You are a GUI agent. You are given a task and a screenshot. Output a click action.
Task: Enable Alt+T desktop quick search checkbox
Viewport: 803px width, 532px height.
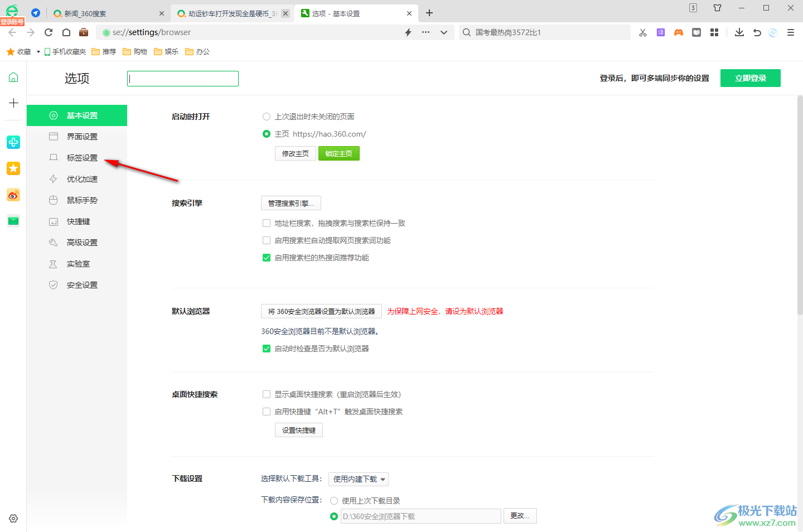point(267,412)
